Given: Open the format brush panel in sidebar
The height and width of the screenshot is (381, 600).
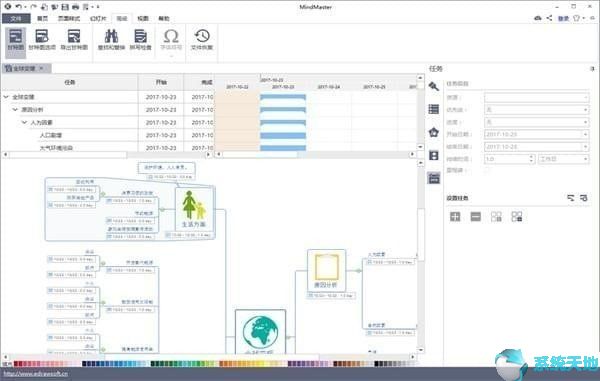Looking at the screenshot, I should coord(434,86).
